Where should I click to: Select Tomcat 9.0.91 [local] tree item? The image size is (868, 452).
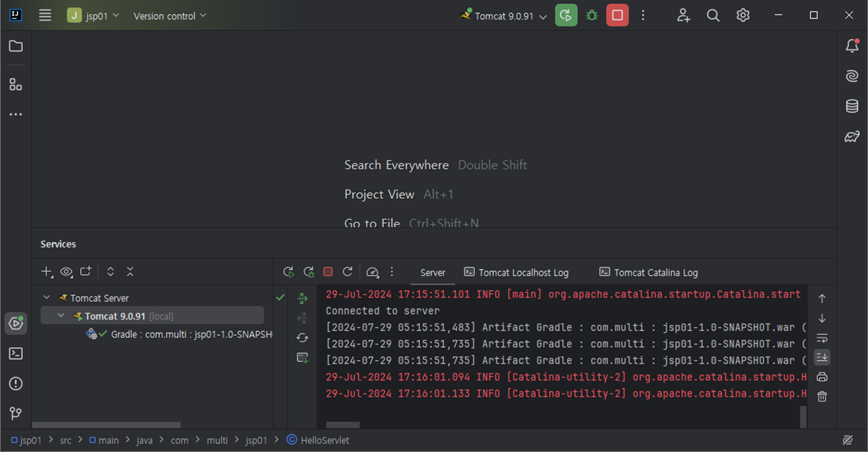click(152, 316)
